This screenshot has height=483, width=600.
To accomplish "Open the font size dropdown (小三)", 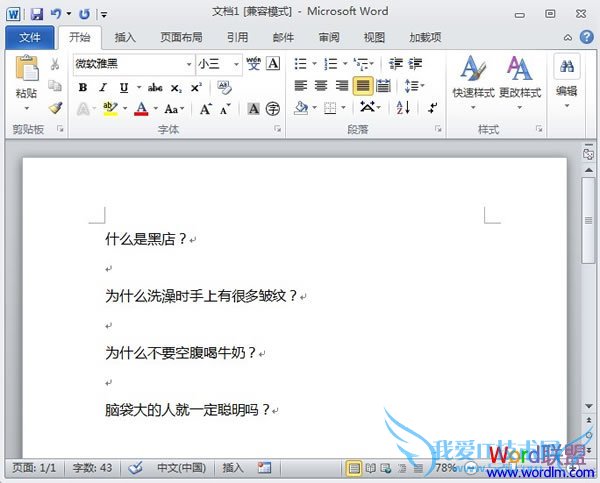I will click(236, 64).
